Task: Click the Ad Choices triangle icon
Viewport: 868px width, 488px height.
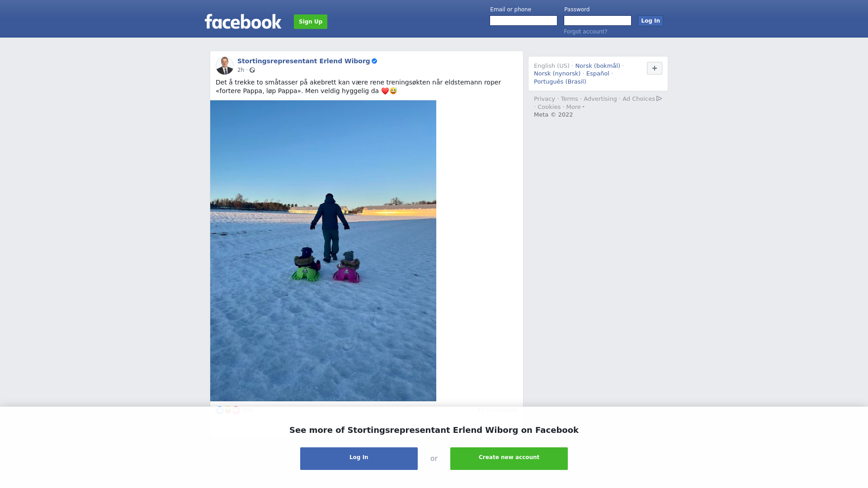Action: (659, 99)
